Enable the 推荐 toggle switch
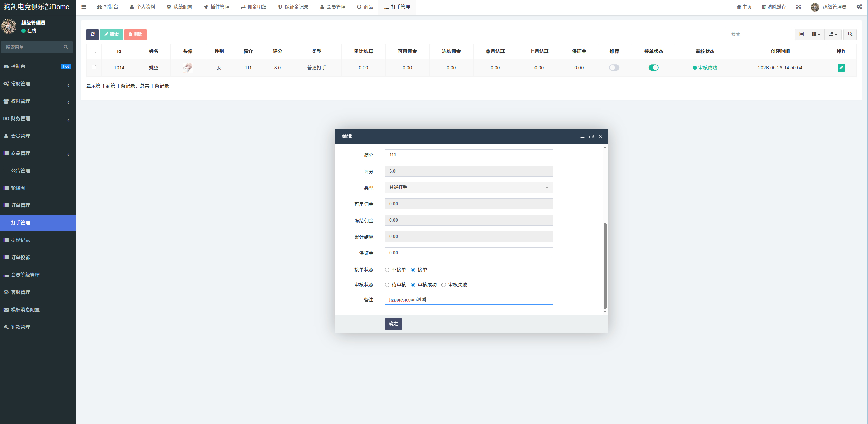The width and height of the screenshot is (868, 424). click(614, 68)
